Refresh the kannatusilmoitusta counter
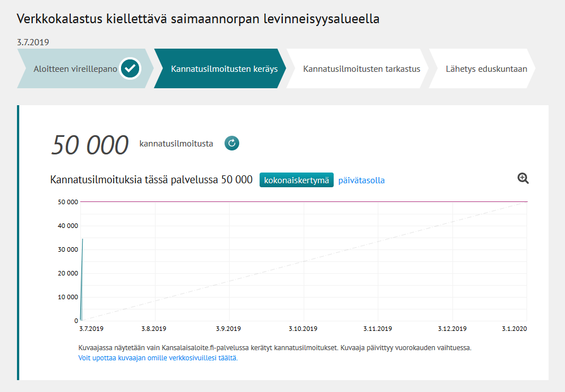 click(x=231, y=143)
